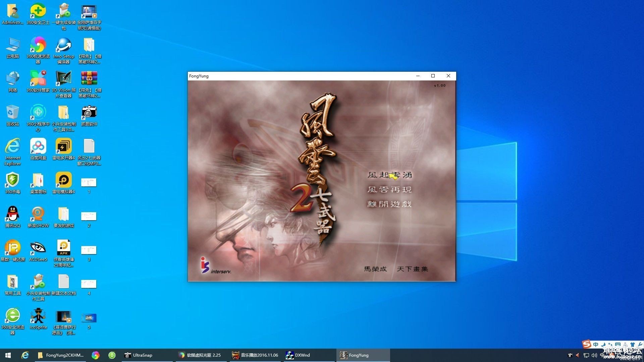644x362 pixels.
Task: Select 侠客英雄传25周年纪 APK file
Action: click(x=63, y=253)
